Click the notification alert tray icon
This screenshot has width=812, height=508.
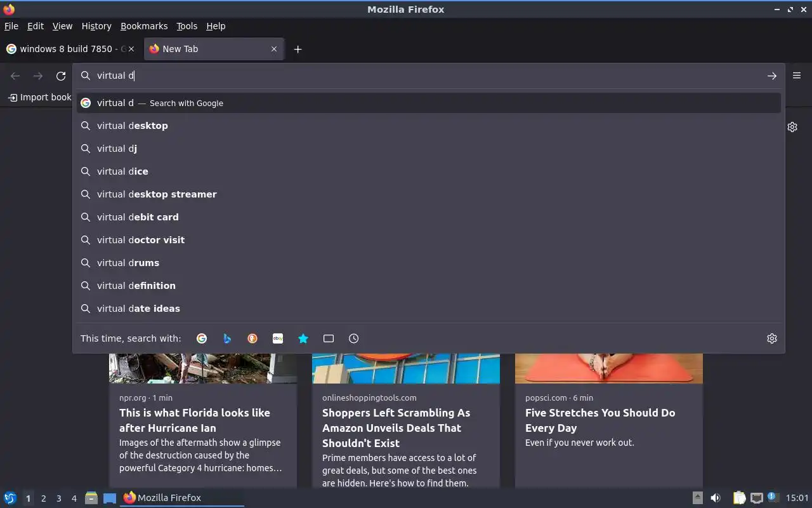coord(772,497)
